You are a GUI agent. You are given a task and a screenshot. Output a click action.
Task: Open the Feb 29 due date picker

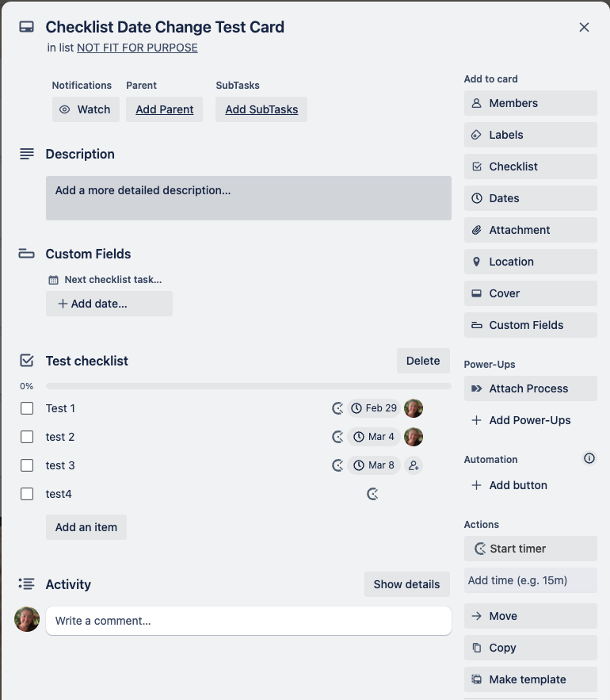374,408
